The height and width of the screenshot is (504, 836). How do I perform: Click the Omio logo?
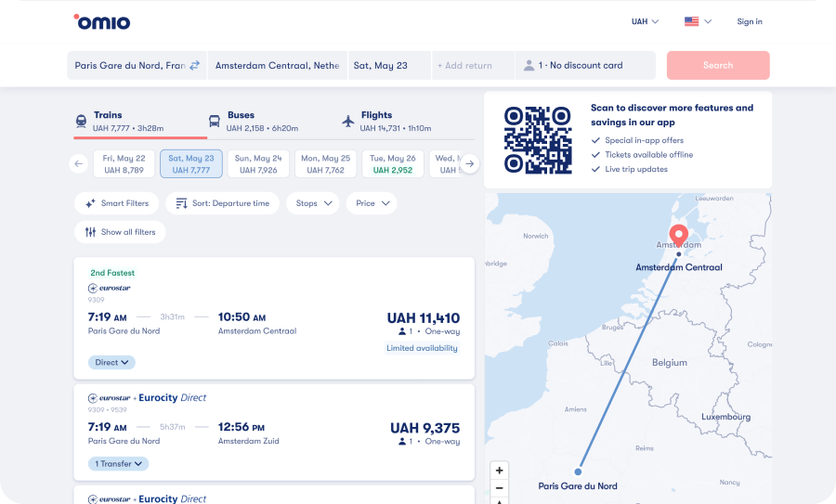[x=102, y=22]
